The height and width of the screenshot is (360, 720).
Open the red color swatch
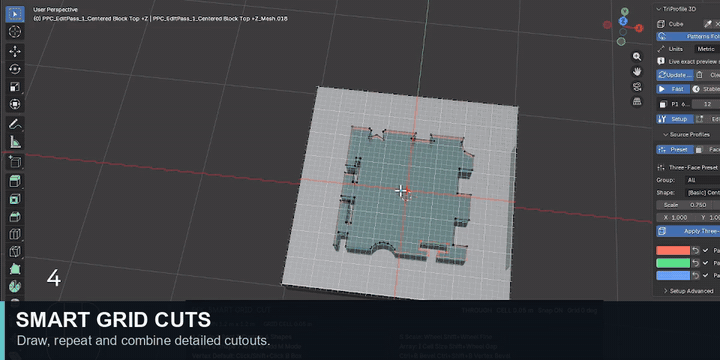tap(673, 250)
